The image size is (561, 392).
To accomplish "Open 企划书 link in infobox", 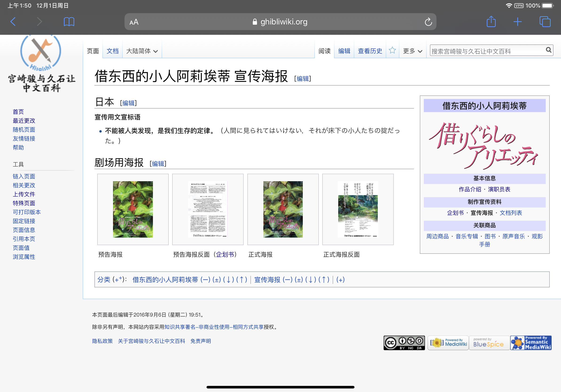I will (455, 213).
